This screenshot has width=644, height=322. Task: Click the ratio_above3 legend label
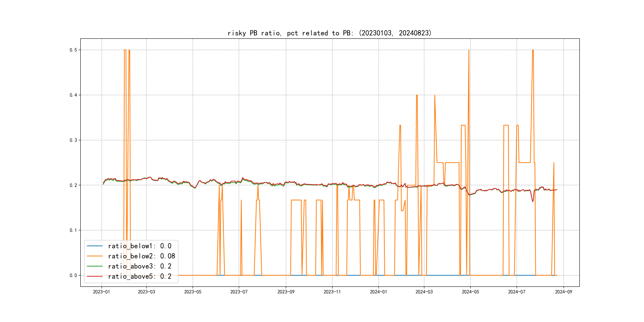coord(140,266)
